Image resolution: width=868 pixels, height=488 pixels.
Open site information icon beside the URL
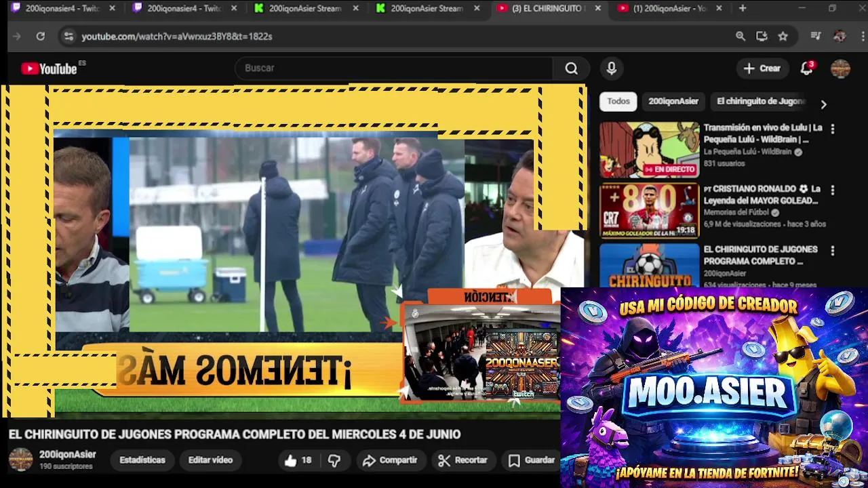(x=68, y=37)
